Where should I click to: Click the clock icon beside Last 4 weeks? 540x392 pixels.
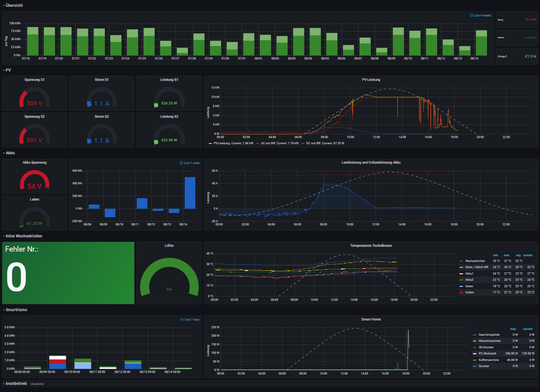471,16
